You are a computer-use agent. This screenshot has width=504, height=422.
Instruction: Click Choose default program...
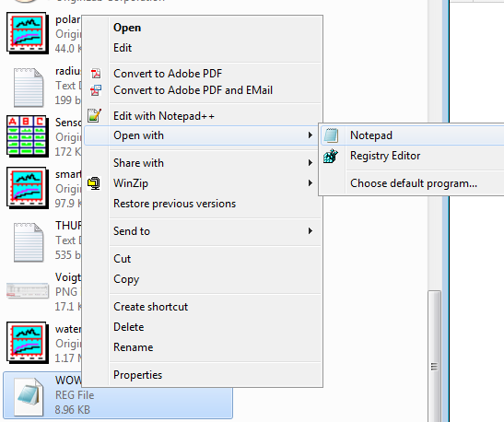414,183
